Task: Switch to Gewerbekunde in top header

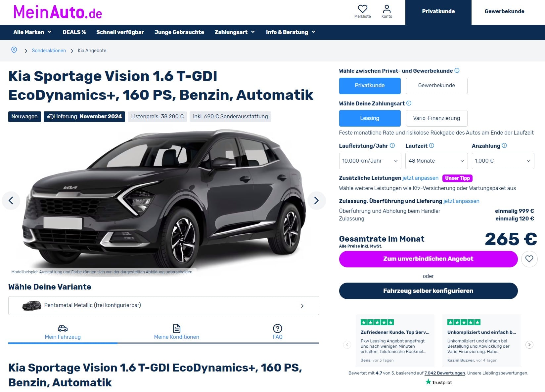Action: (x=504, y=12)
